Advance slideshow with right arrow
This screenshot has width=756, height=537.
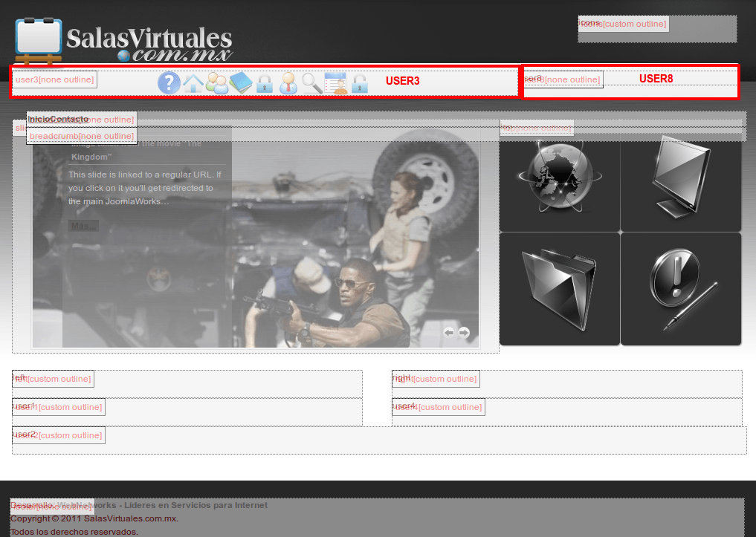pos(464,332)
